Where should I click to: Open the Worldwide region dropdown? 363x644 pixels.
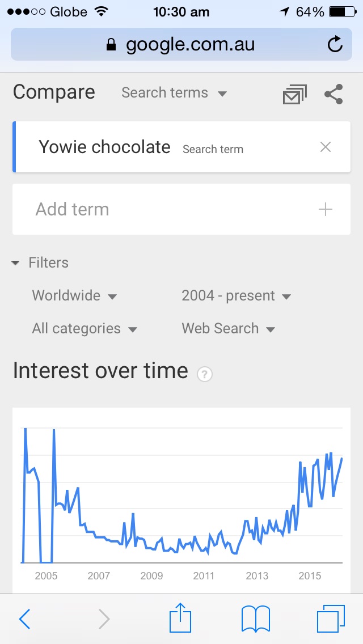click(x=74, y=296)
